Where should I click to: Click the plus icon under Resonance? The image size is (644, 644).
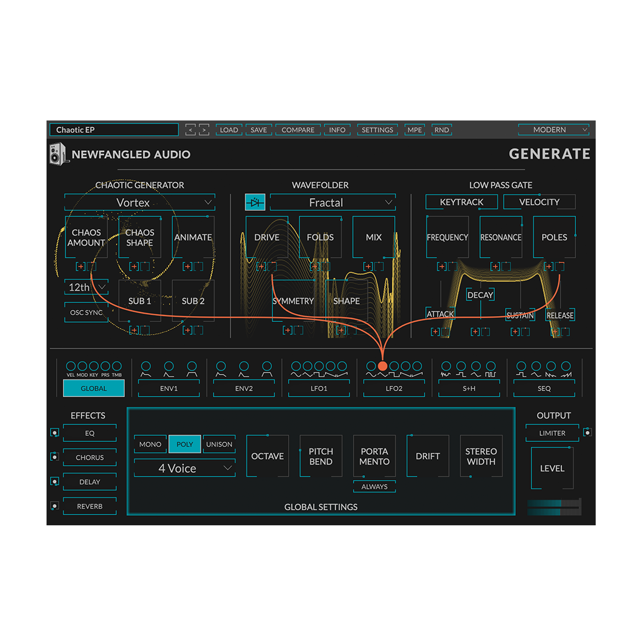tap(496, 267)
